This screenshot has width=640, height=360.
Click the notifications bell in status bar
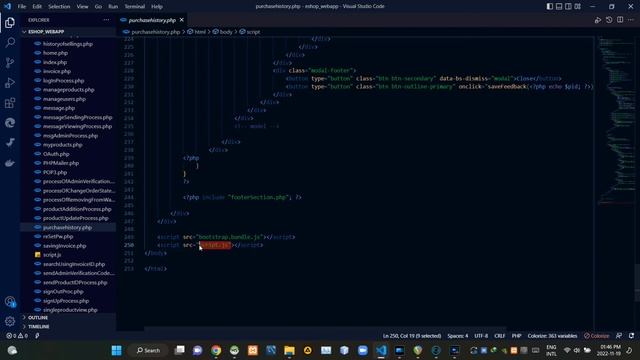tap(631, 336)
